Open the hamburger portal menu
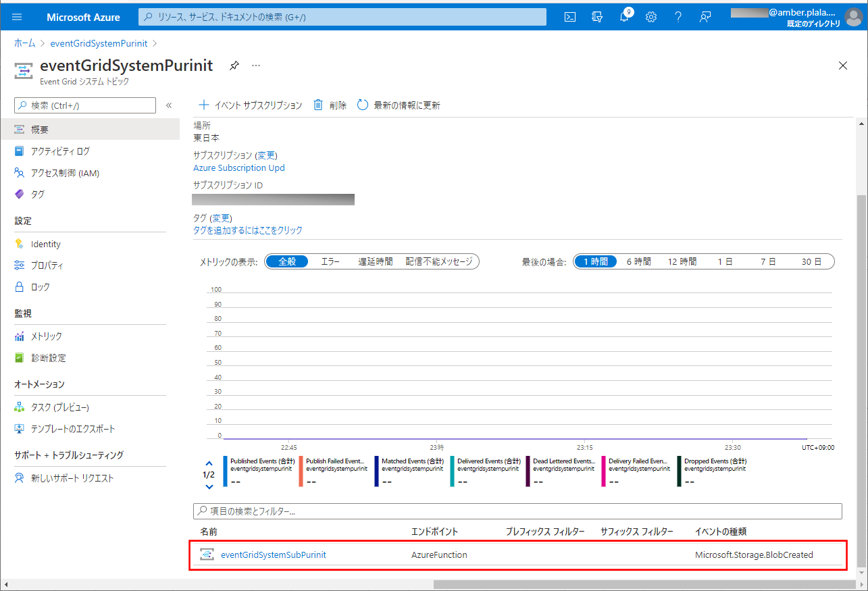This screenshot has width=868, height=591. (17, 17)
